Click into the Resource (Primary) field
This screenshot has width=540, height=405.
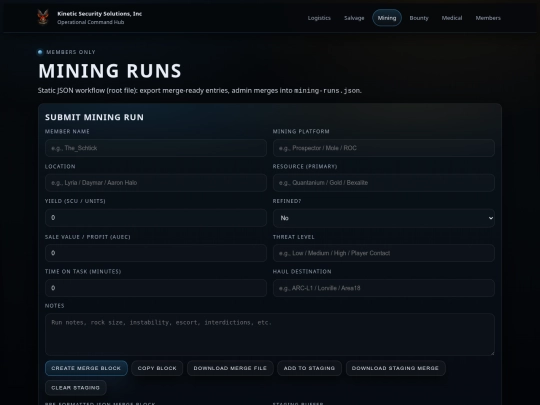tap(384, 183)
